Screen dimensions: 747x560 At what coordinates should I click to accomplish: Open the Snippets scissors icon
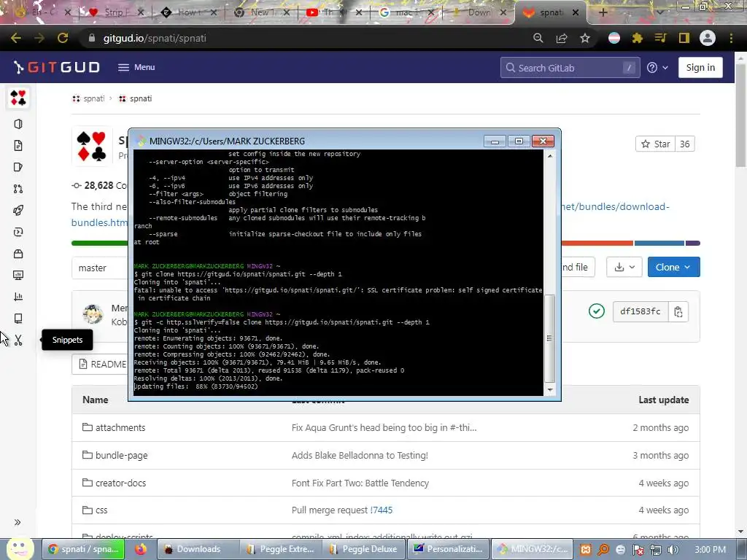18,340
